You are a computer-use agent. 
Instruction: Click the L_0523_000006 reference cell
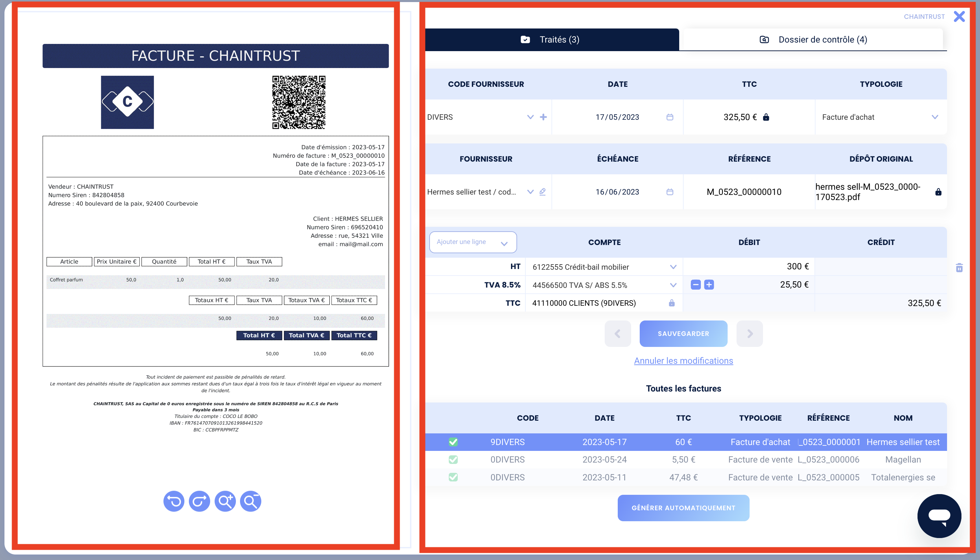tap(829, 459)
